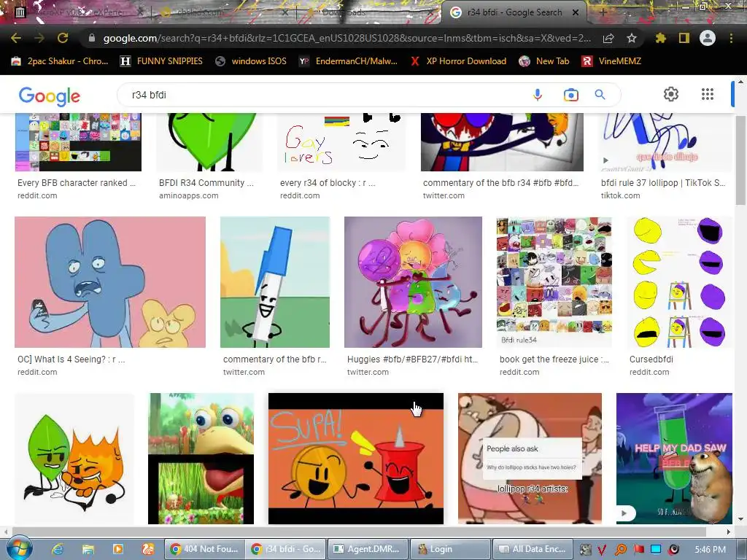Click the 5:46 PM system clock
The height and width of the screenshot is (560, 747).
[x=711, y=550]
